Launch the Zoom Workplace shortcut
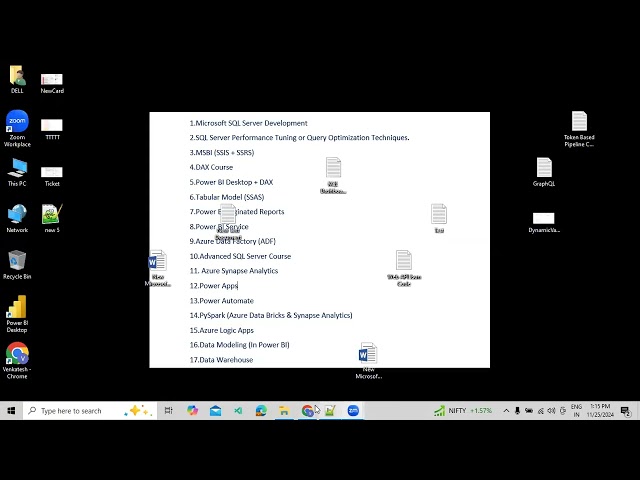 pyautogui.click(x=17, y=128)
